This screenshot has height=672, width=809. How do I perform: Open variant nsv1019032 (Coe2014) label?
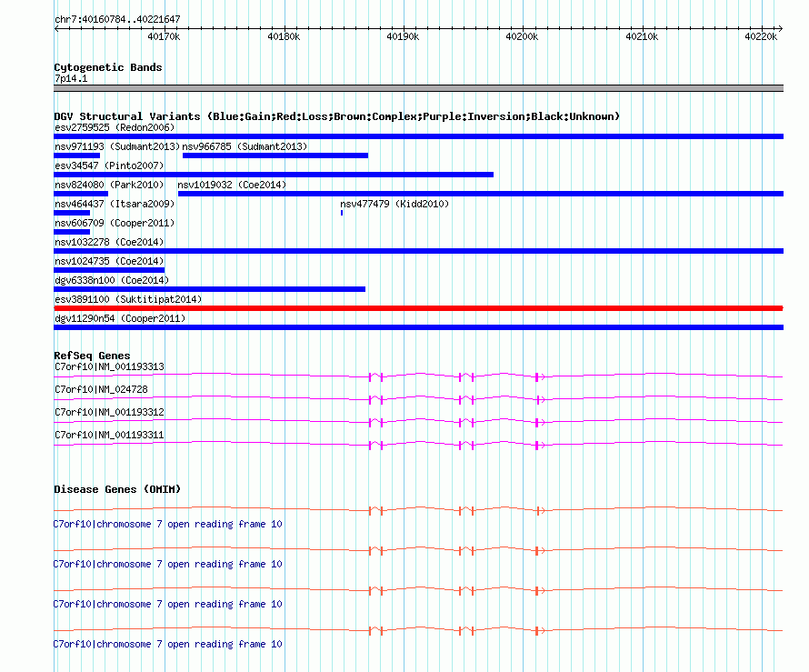click(232, 185)
